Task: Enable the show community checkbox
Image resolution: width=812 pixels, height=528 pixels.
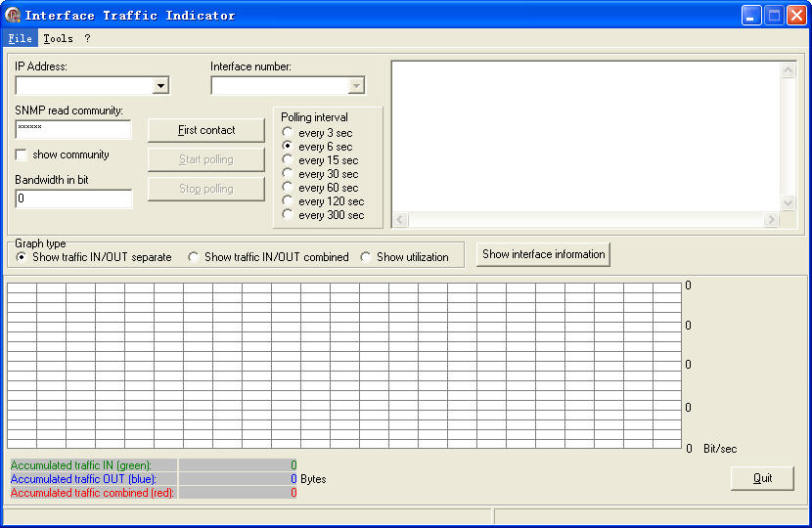Action: pyautogui.click(x=21, y=154)
